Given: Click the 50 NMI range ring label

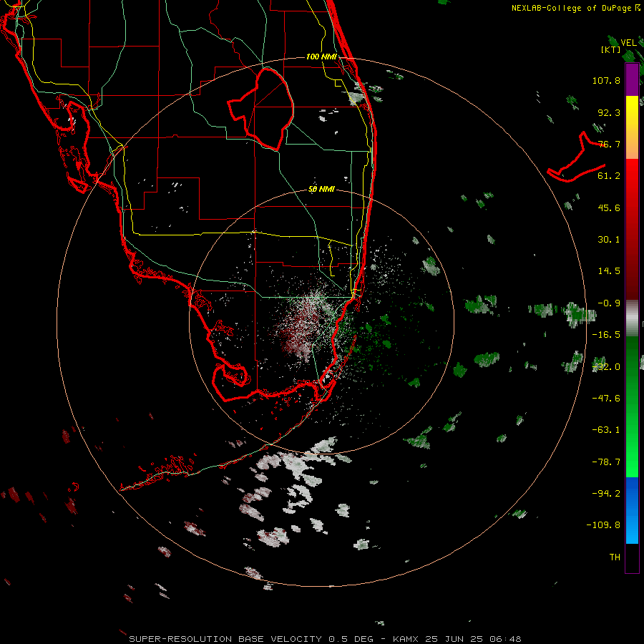Looking at the screenshot, I should (321, 190).
